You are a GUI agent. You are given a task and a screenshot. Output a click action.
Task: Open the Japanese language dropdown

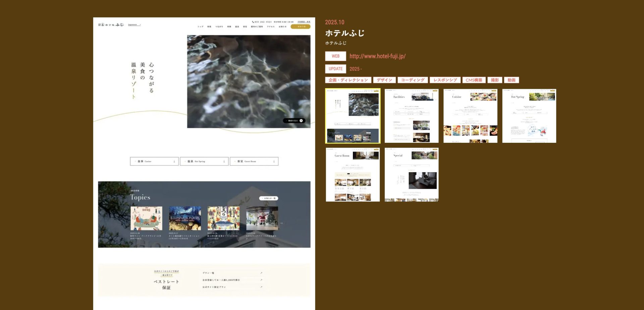pyautogui.click(x=134, y=25)
